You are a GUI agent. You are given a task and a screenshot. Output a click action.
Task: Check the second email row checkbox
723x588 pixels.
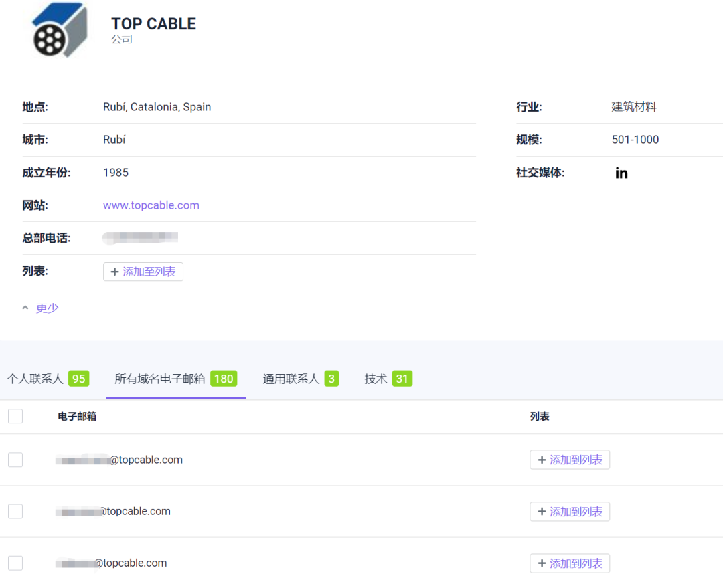pyautogui.click(x=15, y=511)
